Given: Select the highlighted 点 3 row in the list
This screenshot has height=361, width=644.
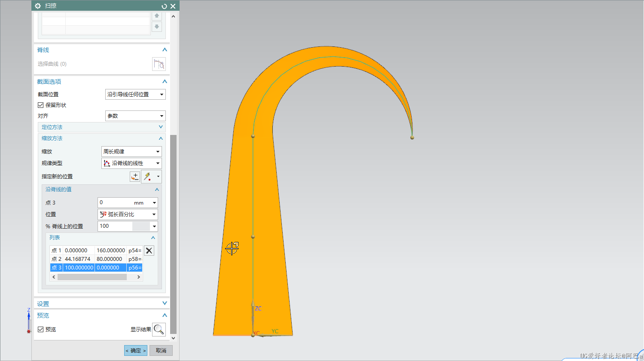Looking at the screenshot, I should 96,268.
